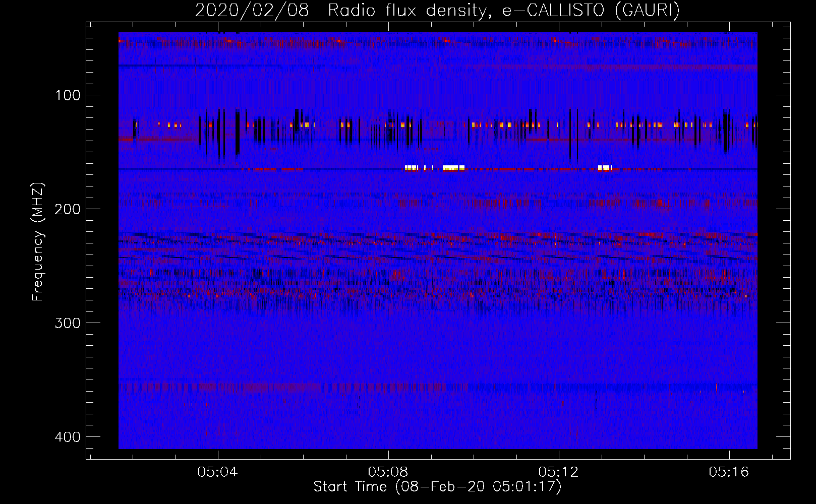Click the bright white burst near 165 MHz at 05:09
816x504 pixels.
(x=453, y=168)
